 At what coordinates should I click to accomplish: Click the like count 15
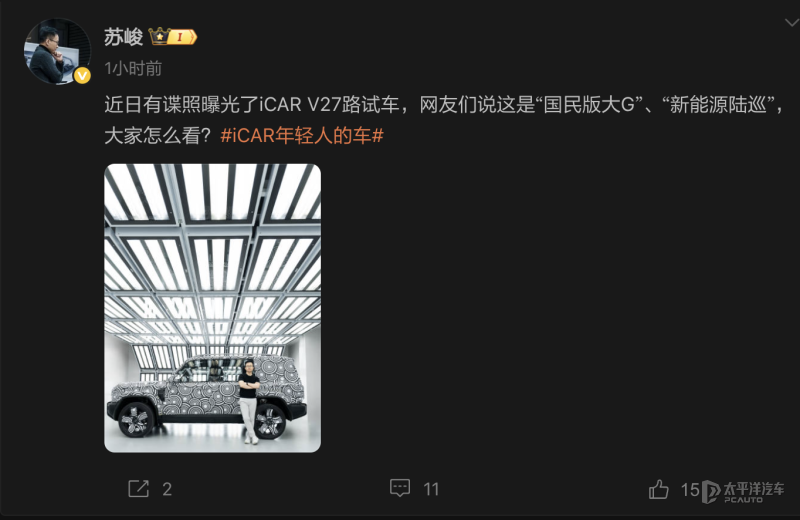click(690, 490)
